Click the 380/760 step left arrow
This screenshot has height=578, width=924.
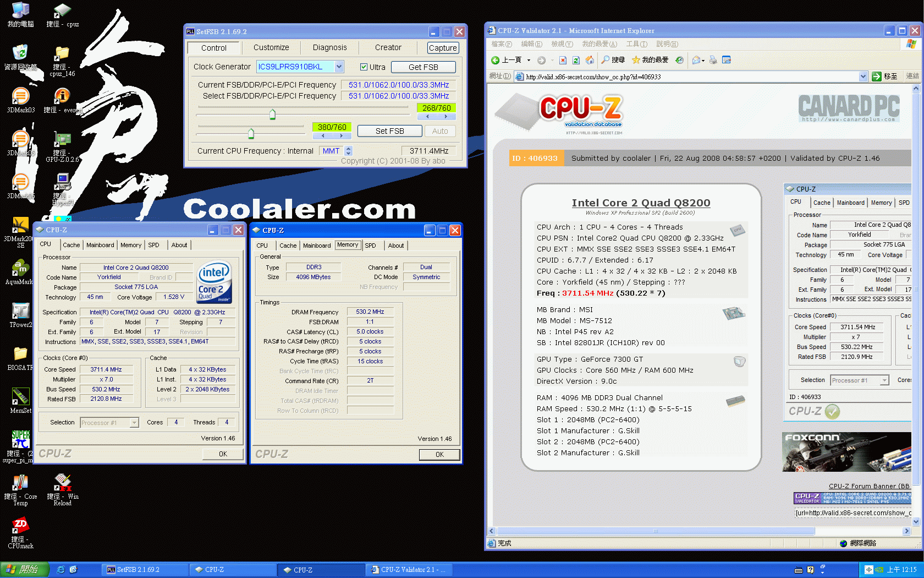323,135
